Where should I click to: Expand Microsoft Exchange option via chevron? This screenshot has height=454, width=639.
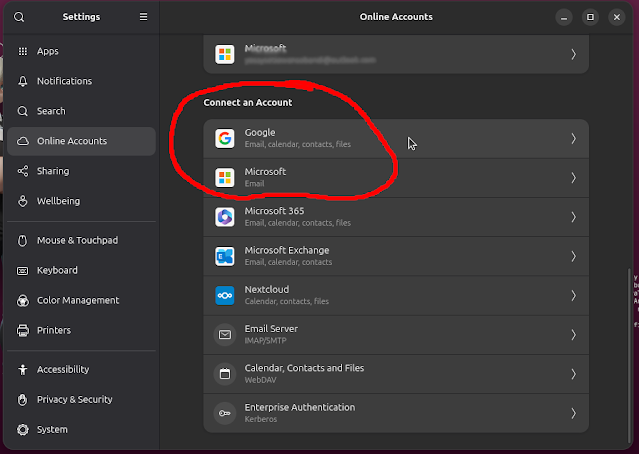pos(573,256)
